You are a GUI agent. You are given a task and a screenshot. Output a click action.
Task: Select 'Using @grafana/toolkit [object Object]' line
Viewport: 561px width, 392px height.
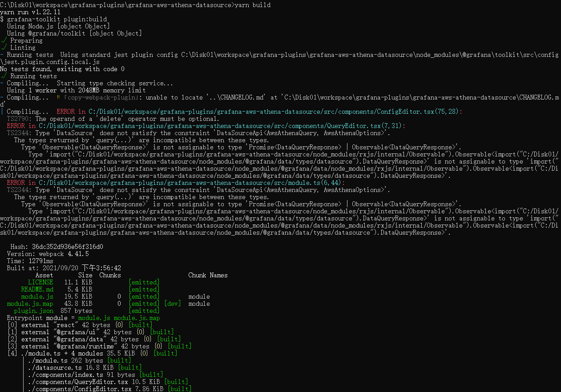point(74,33)
